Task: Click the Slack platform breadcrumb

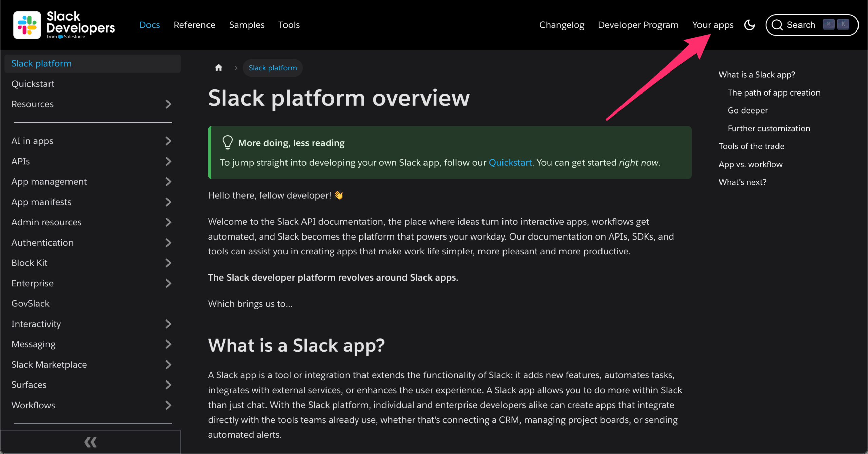Action: pyautogui.click(x=273, y=68)
